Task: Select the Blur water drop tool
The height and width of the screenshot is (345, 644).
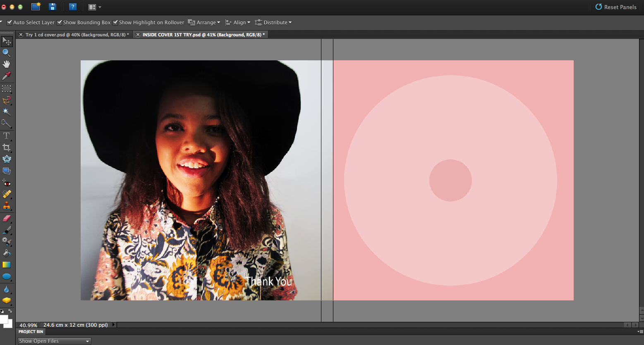Action: (7, 289)
